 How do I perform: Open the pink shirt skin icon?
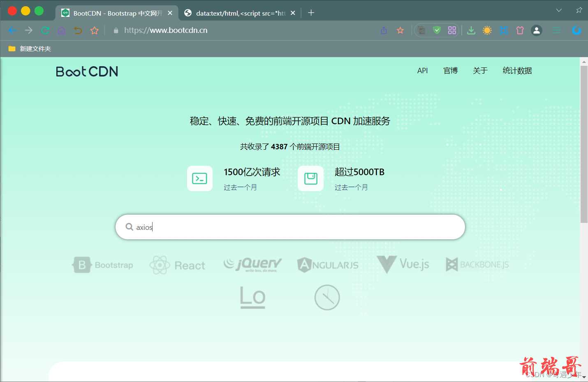[x=520, y=30]
